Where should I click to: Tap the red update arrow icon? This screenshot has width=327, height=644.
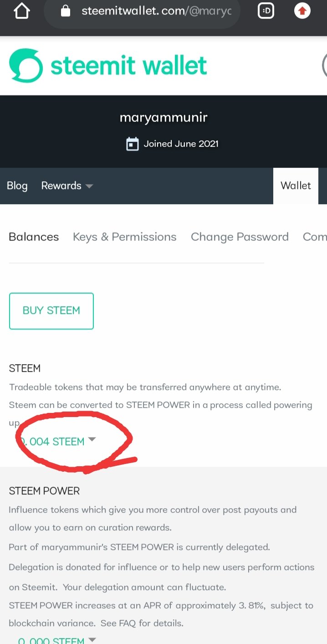tap(302, 11)
